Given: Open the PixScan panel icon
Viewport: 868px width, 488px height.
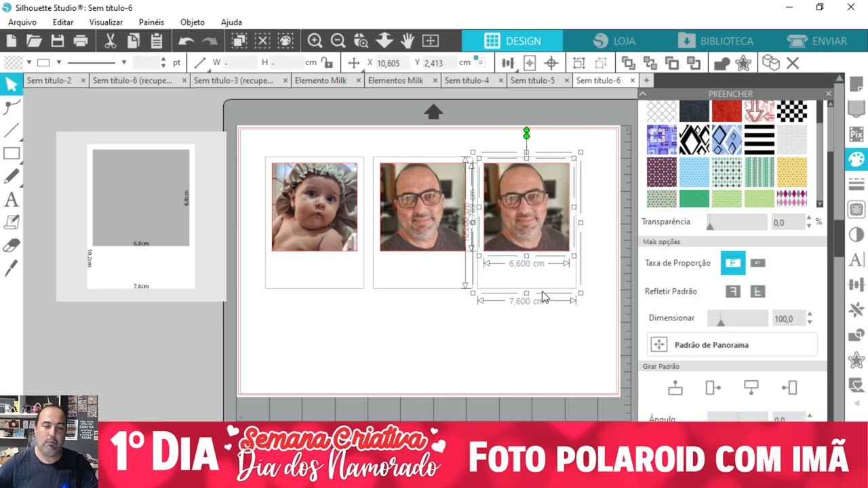Looking at the screenshot, I should (x=856, y=134).
